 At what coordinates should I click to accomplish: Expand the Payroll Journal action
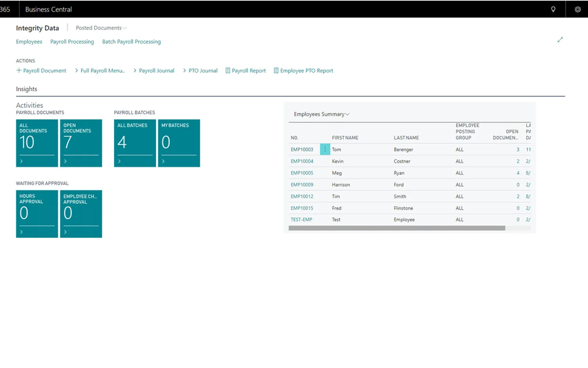tap(154, 71)
